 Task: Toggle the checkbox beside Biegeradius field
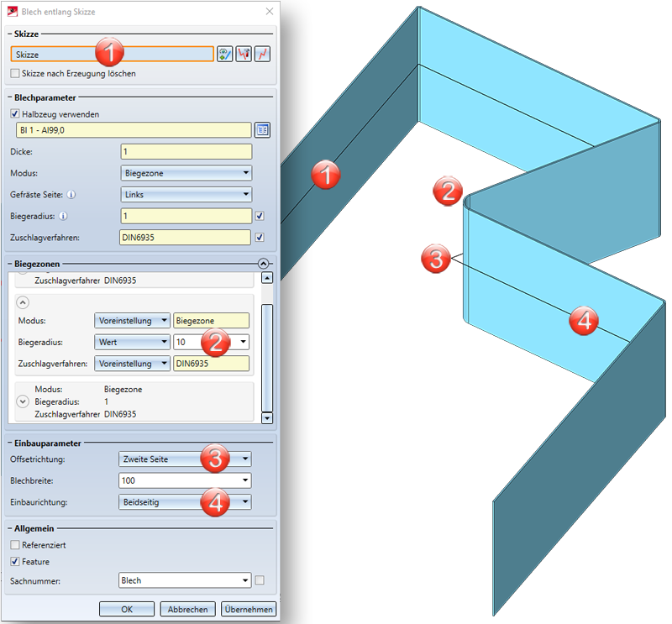pos(260,216)
